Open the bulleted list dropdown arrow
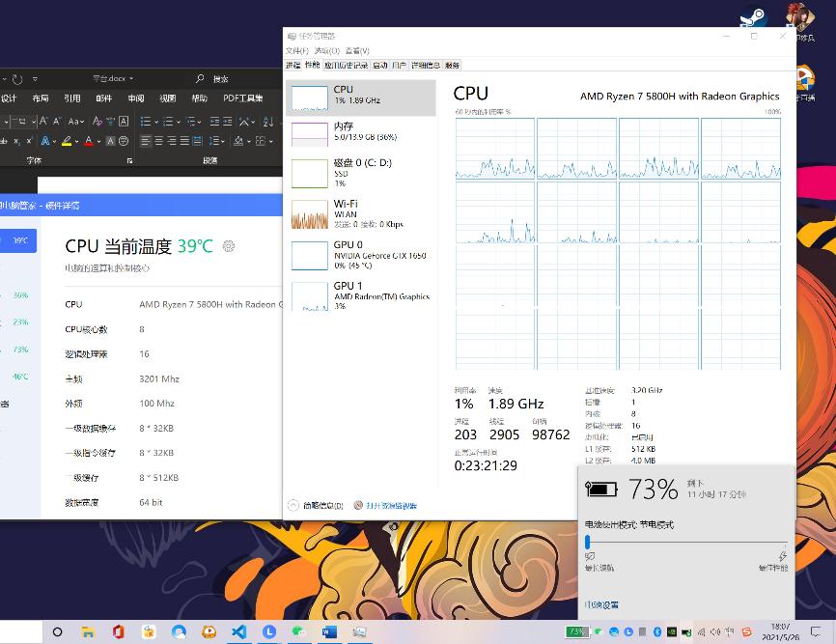 pos(156,121)
